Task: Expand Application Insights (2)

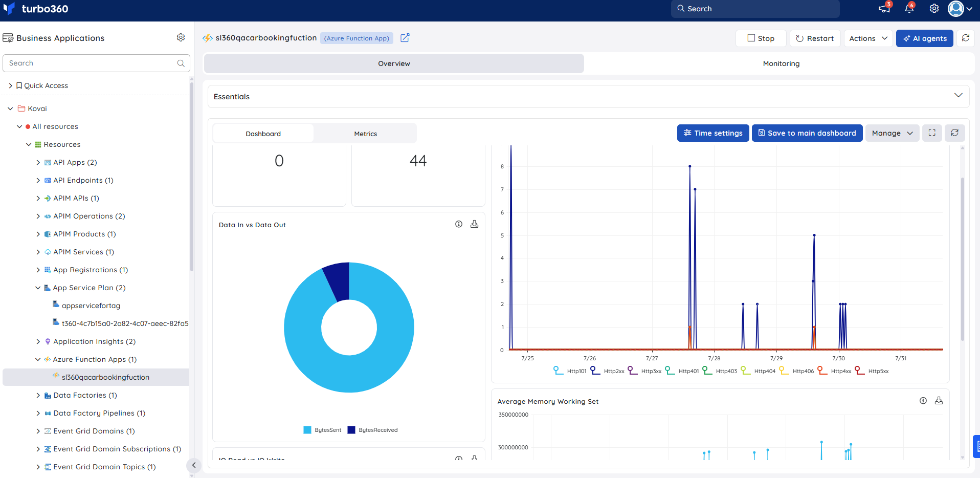Action: 38,341
